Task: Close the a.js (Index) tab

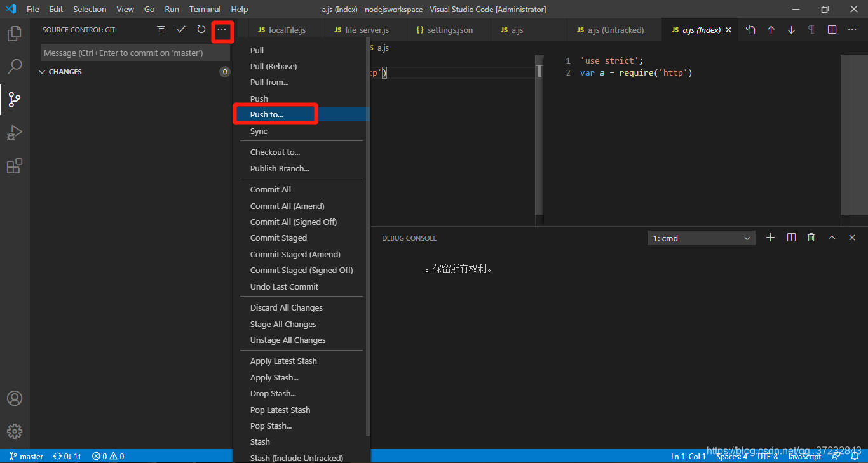Action: pyautogui.click(x=728, y=30)
